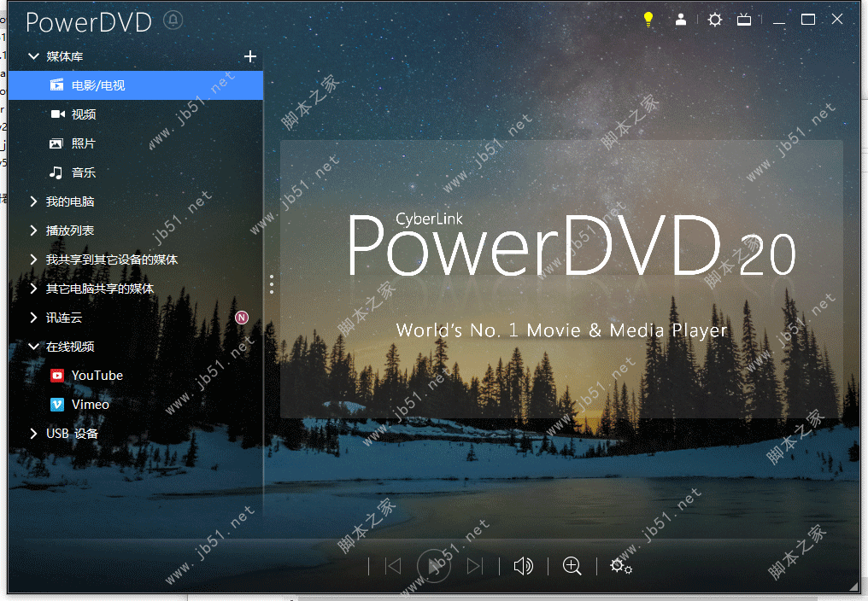868x601 pixels.
Task: Go to previous track button
Action: click(x=393, y=566)
